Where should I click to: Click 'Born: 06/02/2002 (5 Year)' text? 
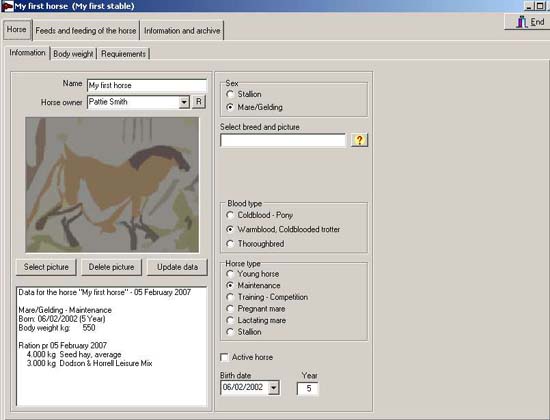(x=62, y=319)
